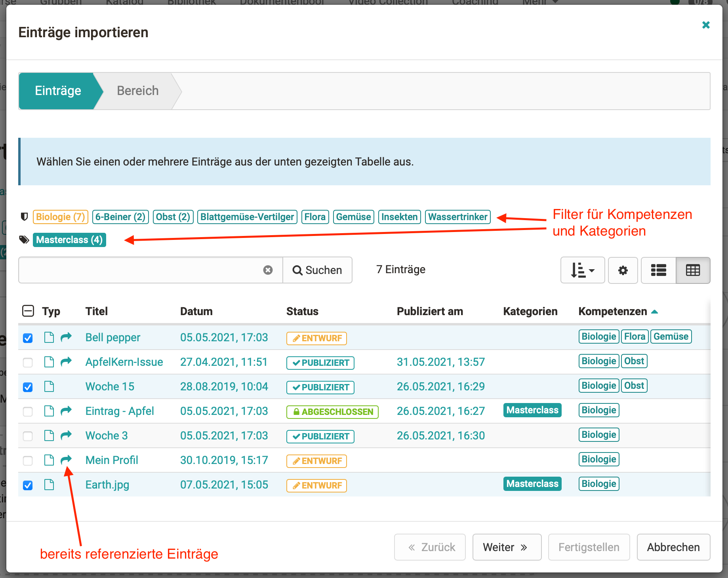Open the sort order dropdown
The width and height of the screenshot is (728, 578).
tap(583, 270)
